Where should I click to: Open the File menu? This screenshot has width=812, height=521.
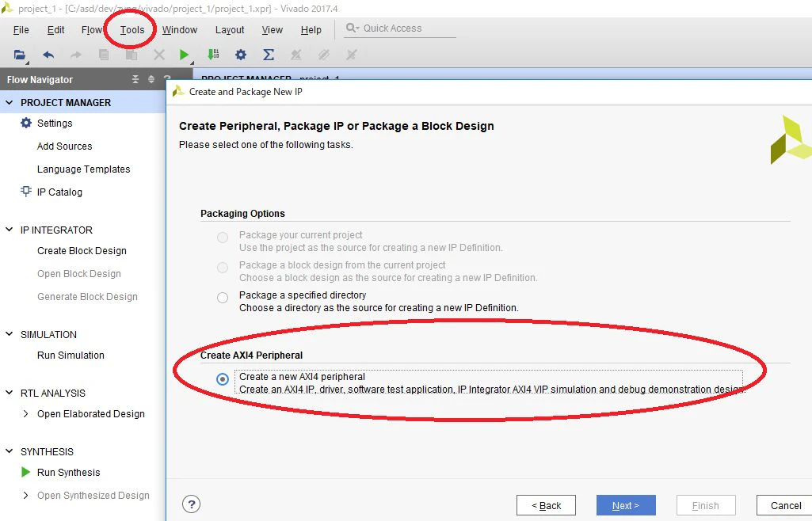[21, 30]
